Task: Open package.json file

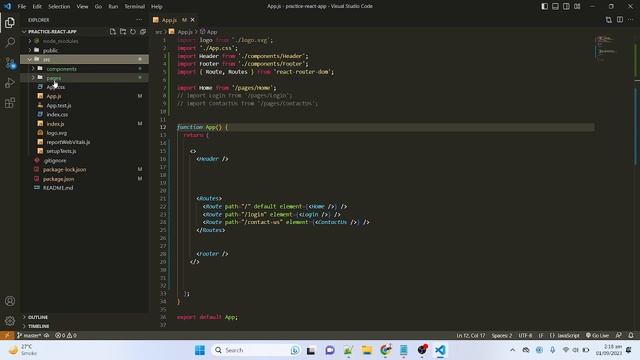Action: (x=58, y=179)
